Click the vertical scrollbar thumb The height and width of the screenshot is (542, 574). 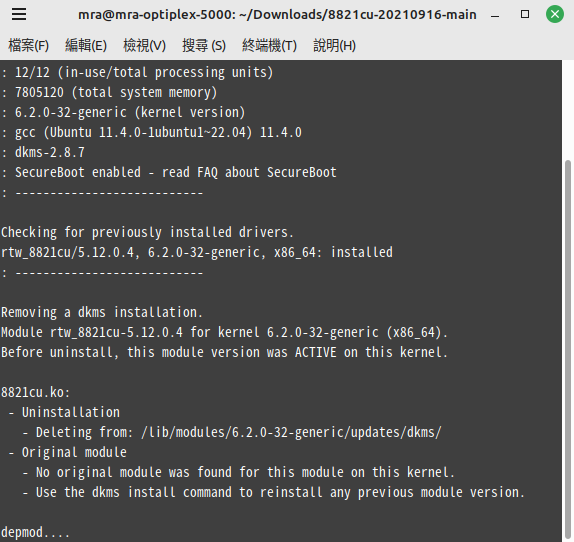click(x=568, y=351)
